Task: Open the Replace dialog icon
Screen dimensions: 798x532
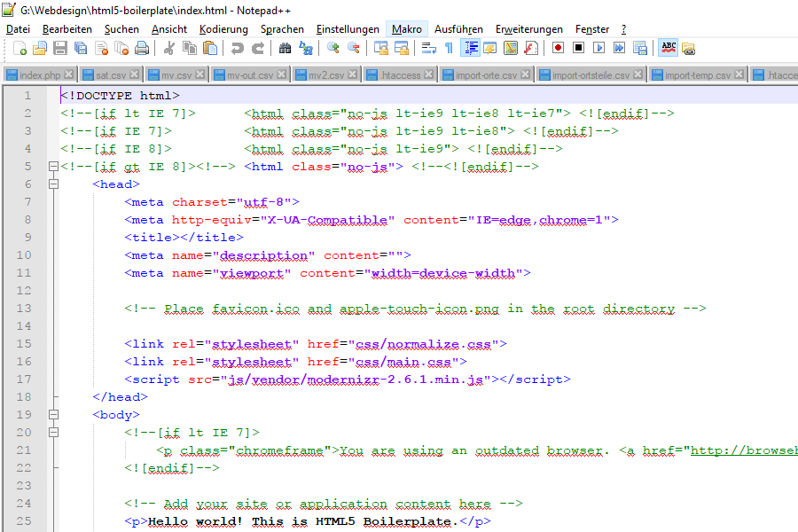Action: (305, 49)
